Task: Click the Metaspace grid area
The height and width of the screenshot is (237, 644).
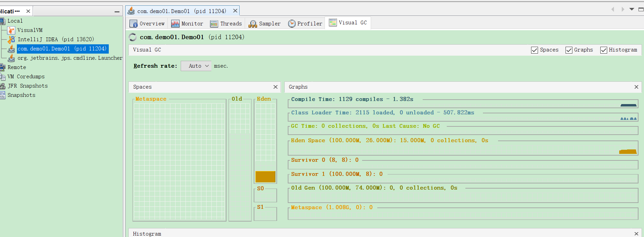Action: (179, 161)
